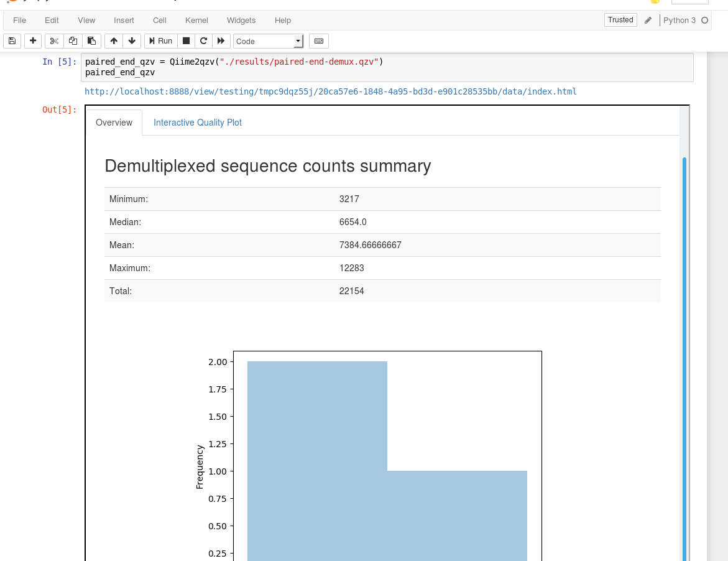The width and height of the screenshot is (728, 561).
Task: Paste a cell using the paste icon
Action: click(91, 40)
